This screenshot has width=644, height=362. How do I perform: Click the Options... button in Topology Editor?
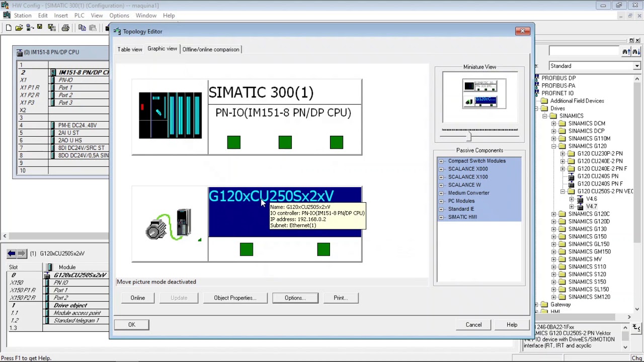(295, 298)
